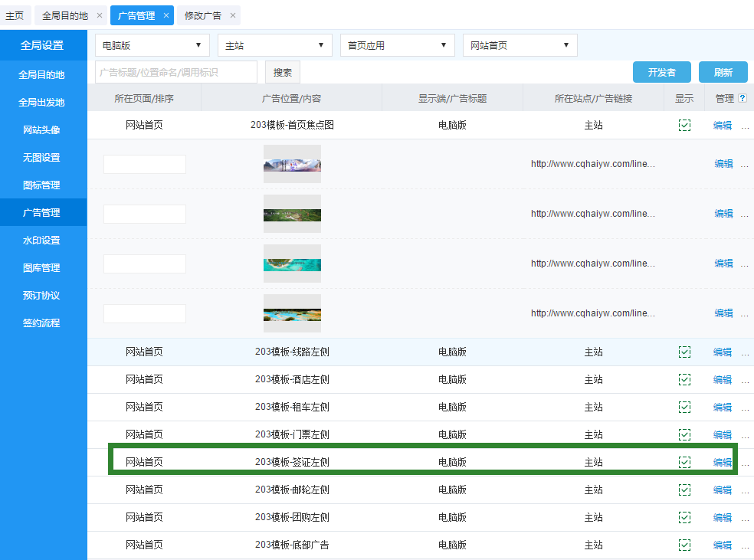Image resolution: width=754 pixels, height=560 pixels.
Task: Switch to the 主页 tab
Action: (15, 15)
